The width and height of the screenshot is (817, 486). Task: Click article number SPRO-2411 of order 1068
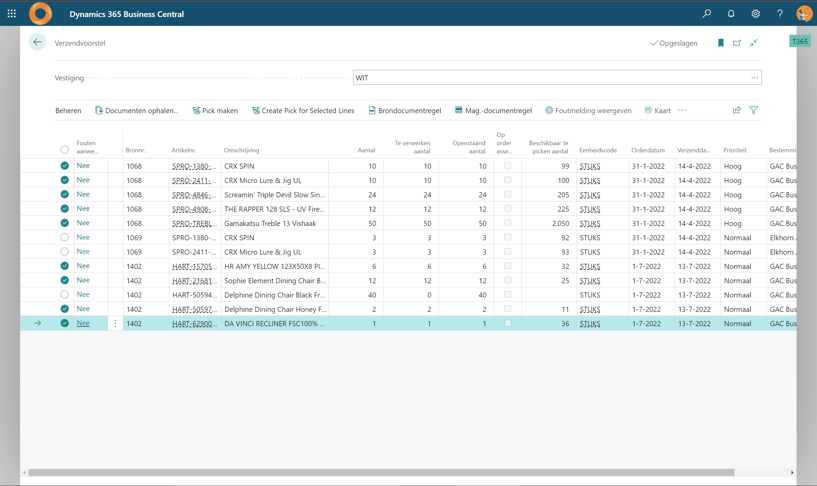point(194,180)
